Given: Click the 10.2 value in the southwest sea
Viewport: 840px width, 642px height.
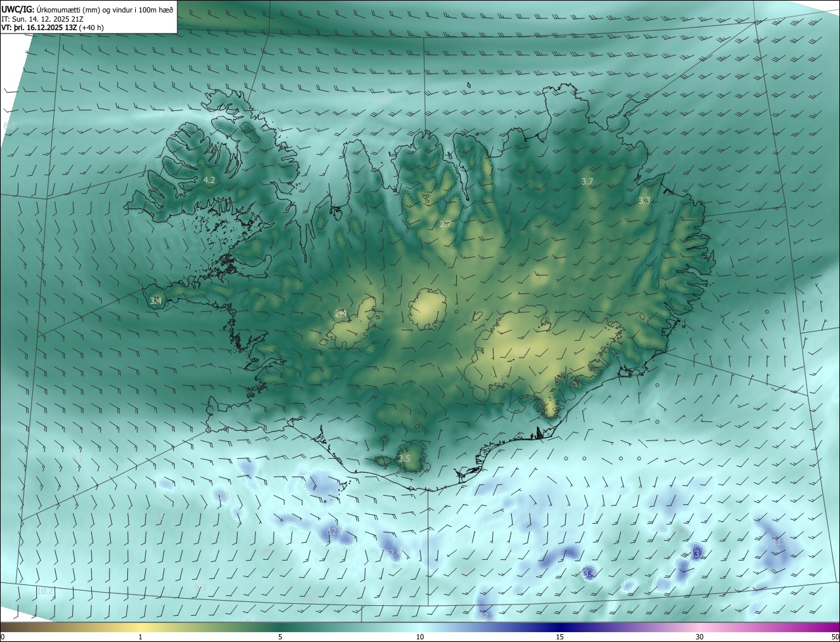Looking at the screenshot, I should 45,591.
